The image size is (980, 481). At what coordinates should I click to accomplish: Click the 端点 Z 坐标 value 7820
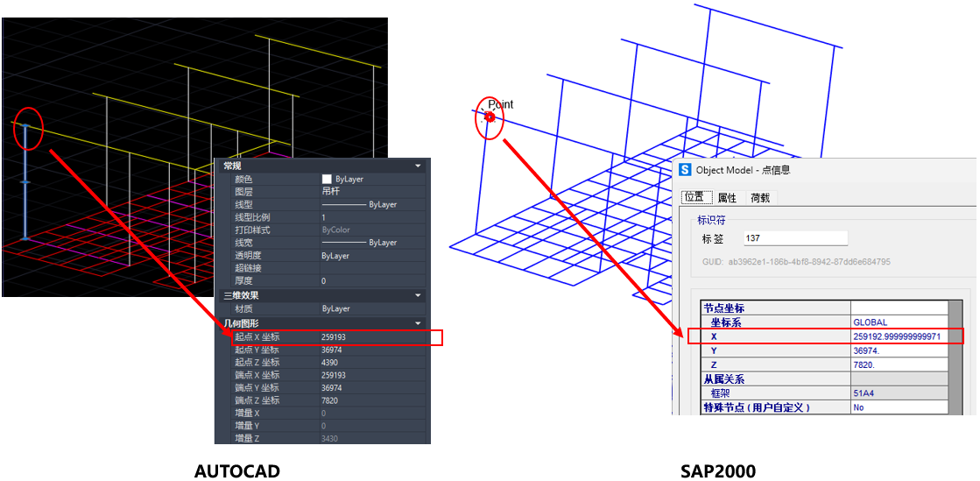pyautogui.click(x=332, y=400)
